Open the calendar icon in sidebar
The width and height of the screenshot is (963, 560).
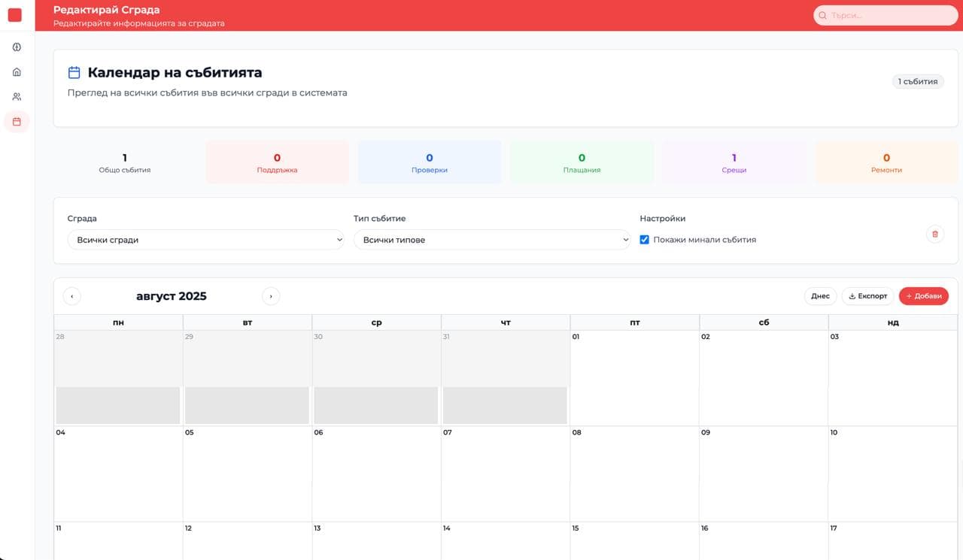pyautogui.click(x=17, y=121)
